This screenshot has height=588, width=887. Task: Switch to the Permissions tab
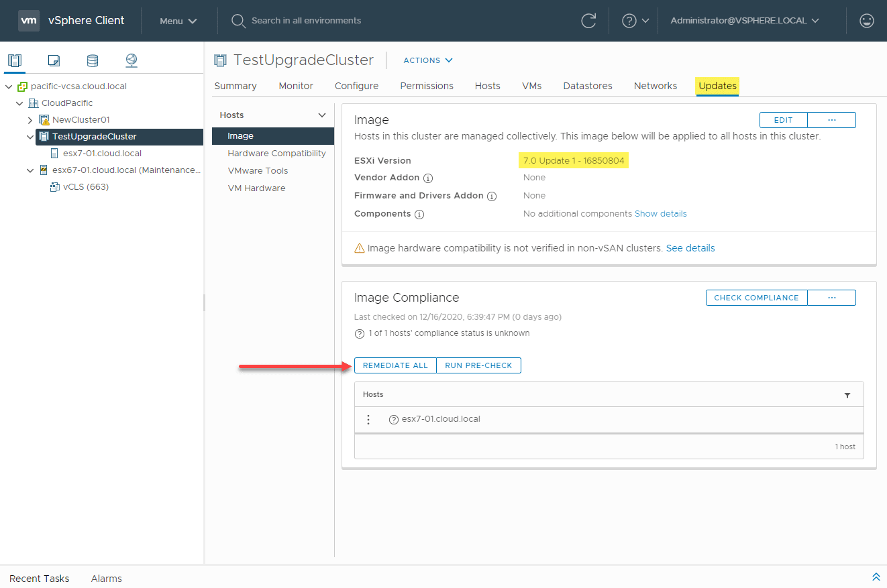click(x=427, y=86)
